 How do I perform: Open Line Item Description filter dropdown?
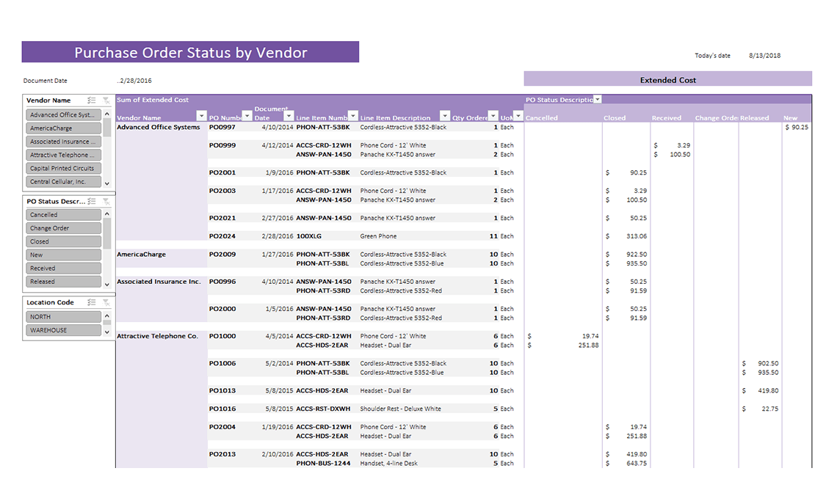coord(445,116)
